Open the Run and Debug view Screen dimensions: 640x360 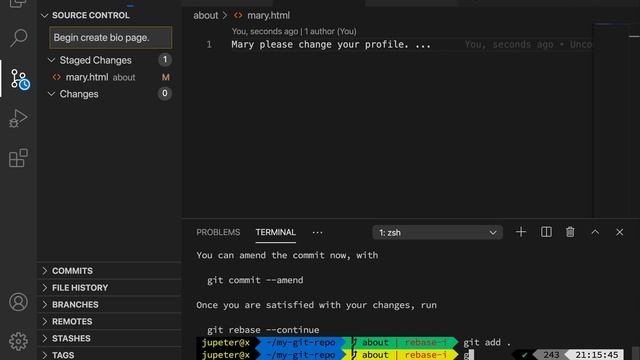click(x=18, y=118)
